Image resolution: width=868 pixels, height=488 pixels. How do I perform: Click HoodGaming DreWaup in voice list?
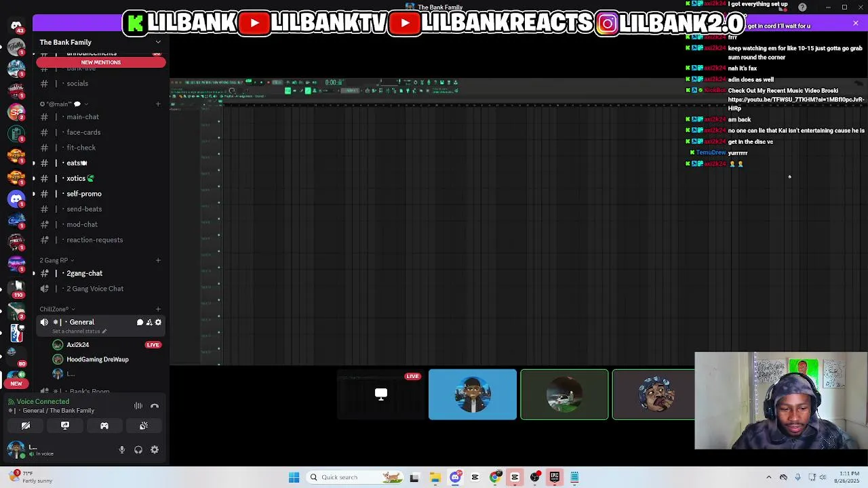coord(98,359)
